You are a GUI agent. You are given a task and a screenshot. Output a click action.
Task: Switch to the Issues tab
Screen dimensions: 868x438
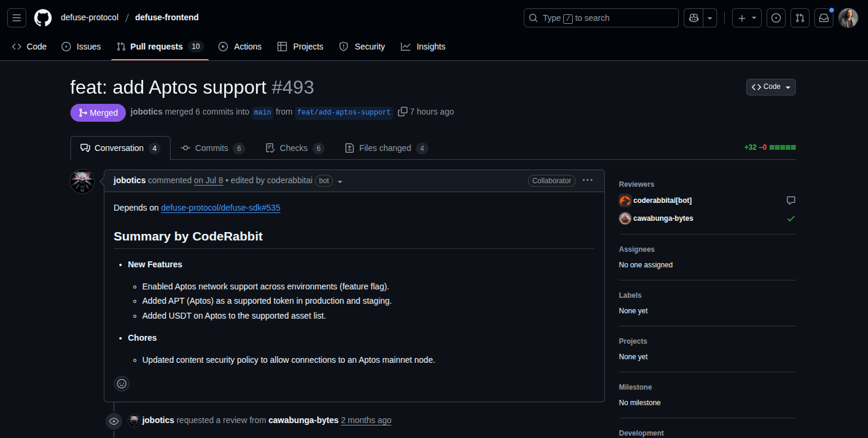click(81, 47)
